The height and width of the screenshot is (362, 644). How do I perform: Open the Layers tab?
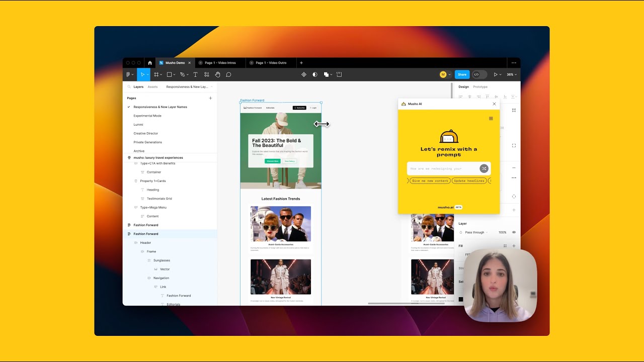(138, 87)
